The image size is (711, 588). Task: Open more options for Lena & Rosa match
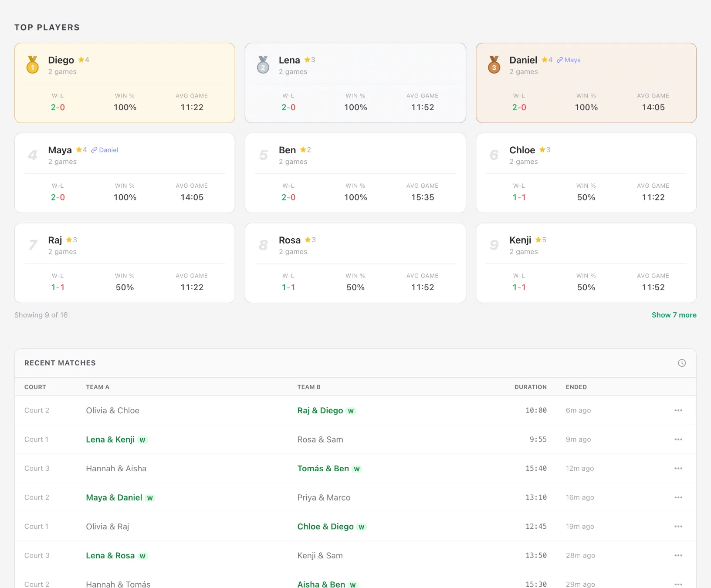pyautogui.click(x=678, y=555)
